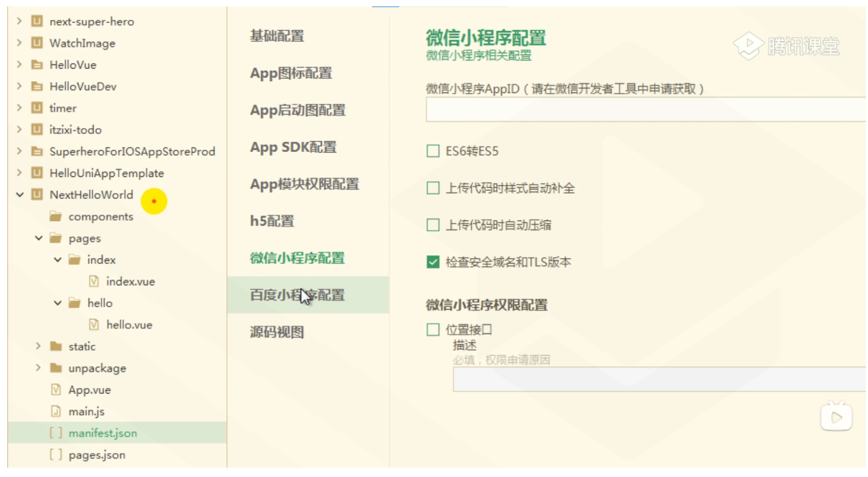Viewport: 868px width, 477px height.
Task: Select the unpackage folder name
Action: tap(97, 368)
